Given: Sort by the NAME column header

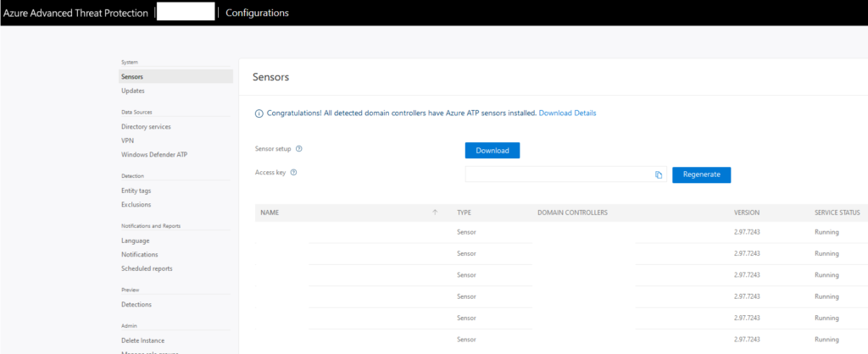Looking at the screenshot, I should click(x=269, y=213).
